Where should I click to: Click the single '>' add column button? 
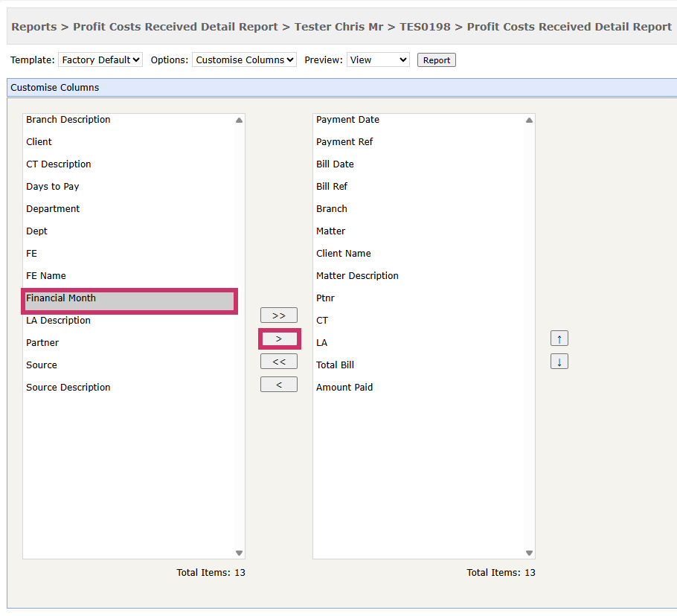coord(278,339)
